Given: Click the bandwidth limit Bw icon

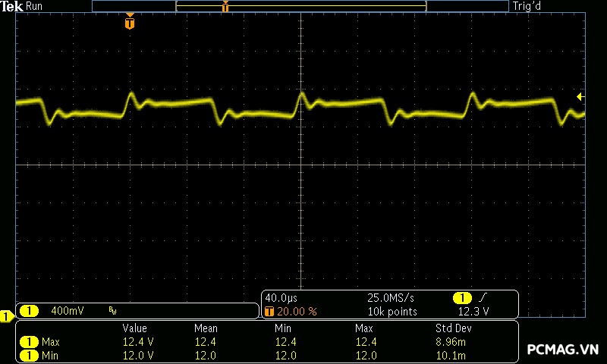Looking at the screenshot, I should [x=112, y=311].
